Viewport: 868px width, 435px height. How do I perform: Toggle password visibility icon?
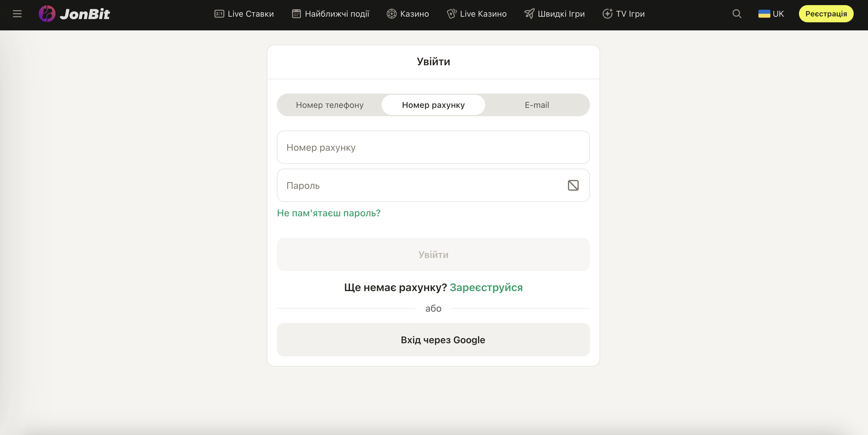pyautogui.click(x=573, y=185)
